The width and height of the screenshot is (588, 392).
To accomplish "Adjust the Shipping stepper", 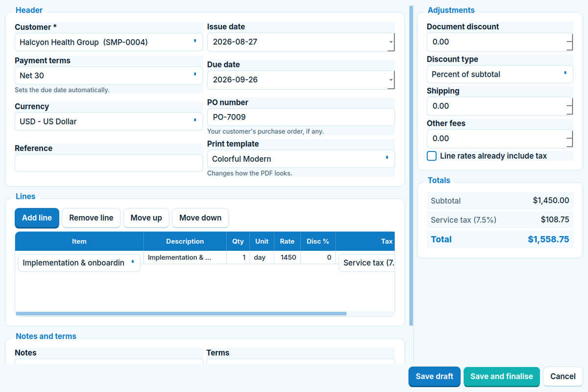I will point(570,106).
